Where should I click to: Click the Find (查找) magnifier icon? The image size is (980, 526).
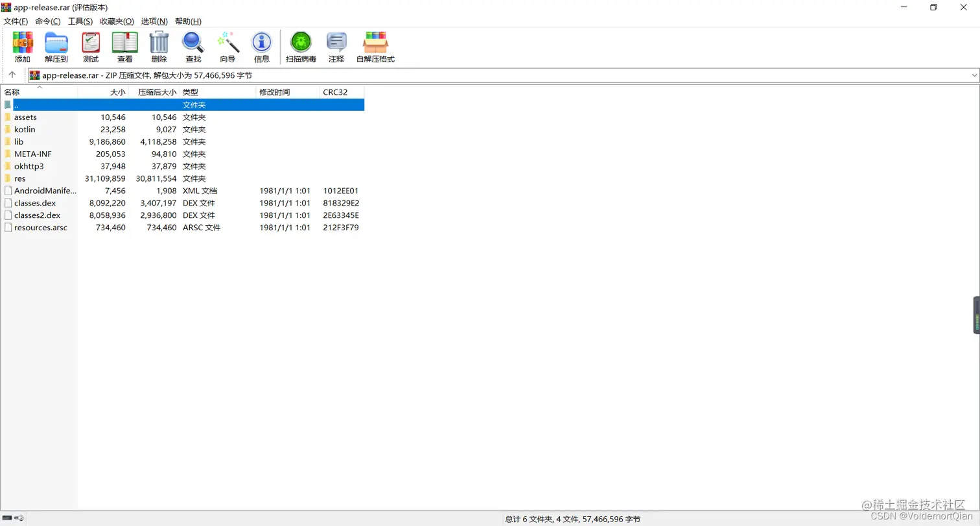(x=193, y=43)
